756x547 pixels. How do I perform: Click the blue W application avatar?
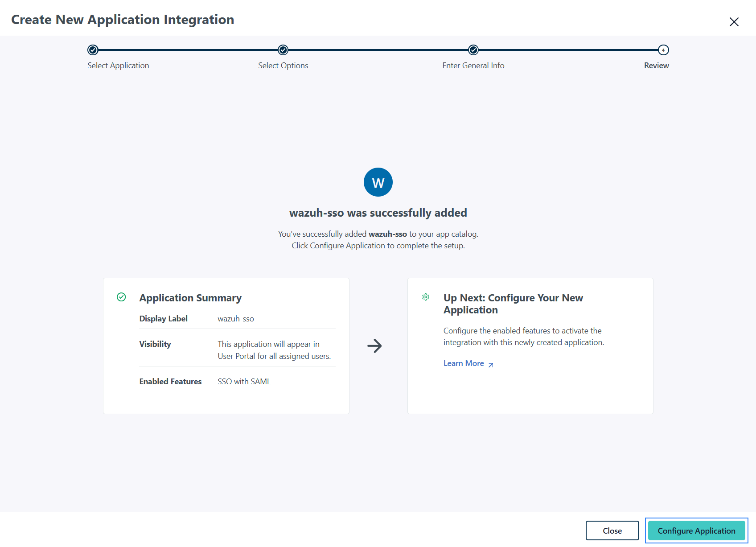tap(378, 182)
